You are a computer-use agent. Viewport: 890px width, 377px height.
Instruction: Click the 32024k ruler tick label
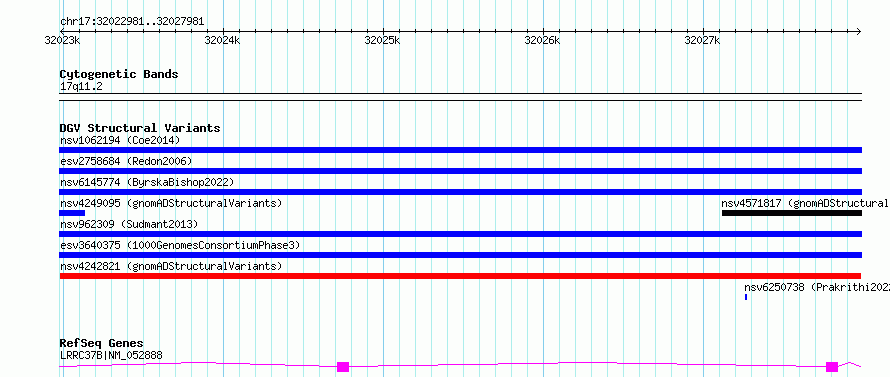tap(223, 40)
